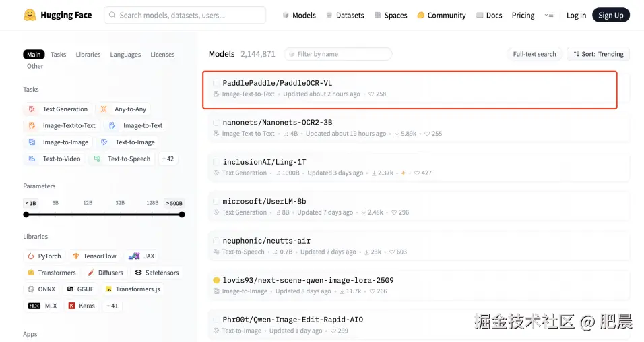Click the Sign Up button
644x342 pixels.
click(x=611, y=16)
